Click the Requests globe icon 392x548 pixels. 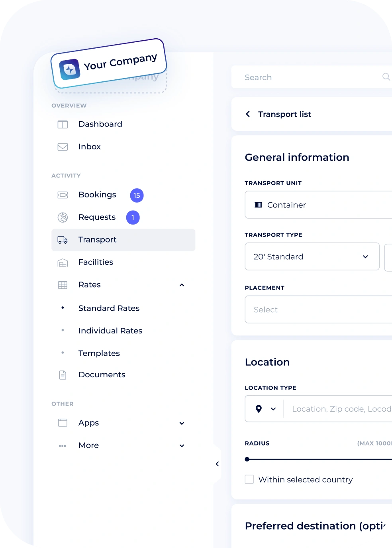click(x=63, y=217)
